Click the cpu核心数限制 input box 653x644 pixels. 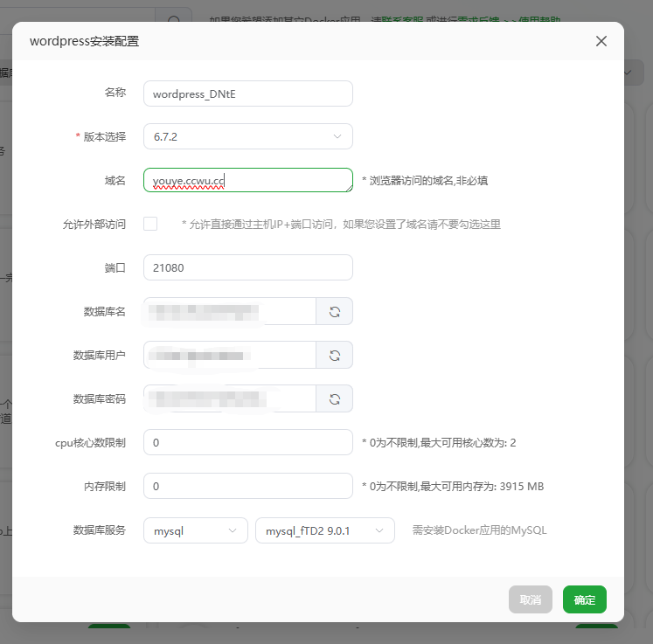coord(247,442)
